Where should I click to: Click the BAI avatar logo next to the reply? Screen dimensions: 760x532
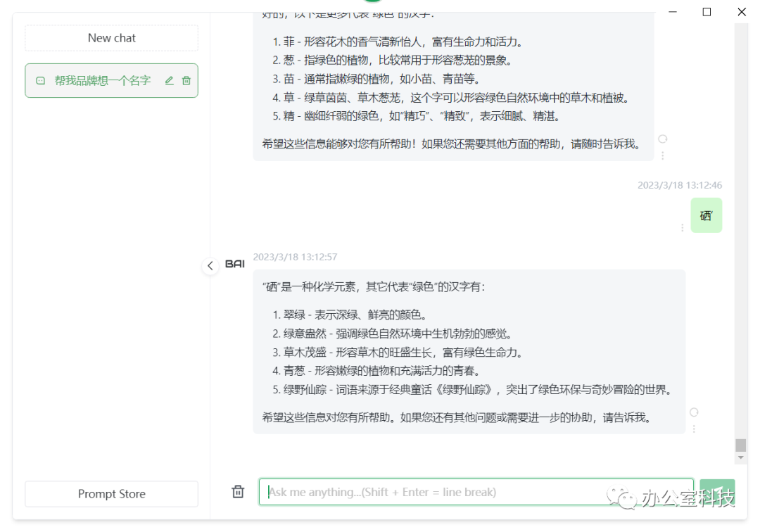point(235,264)
